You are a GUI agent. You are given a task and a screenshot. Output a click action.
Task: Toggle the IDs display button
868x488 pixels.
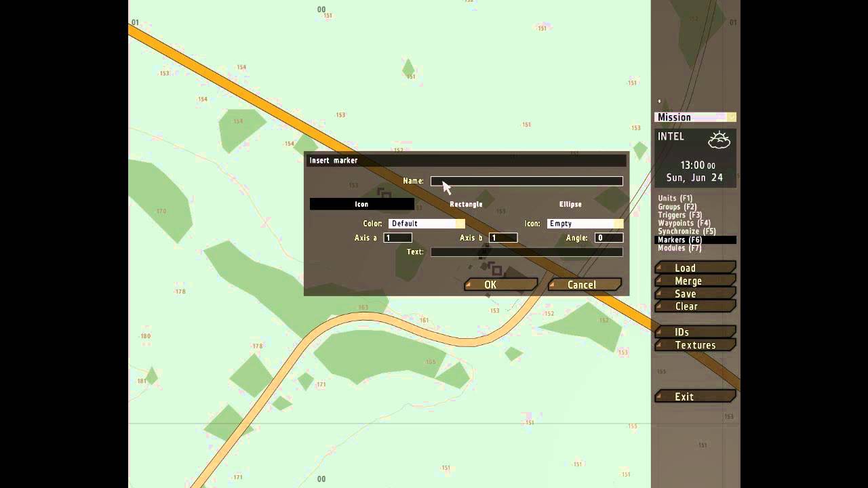pos(695,332)
